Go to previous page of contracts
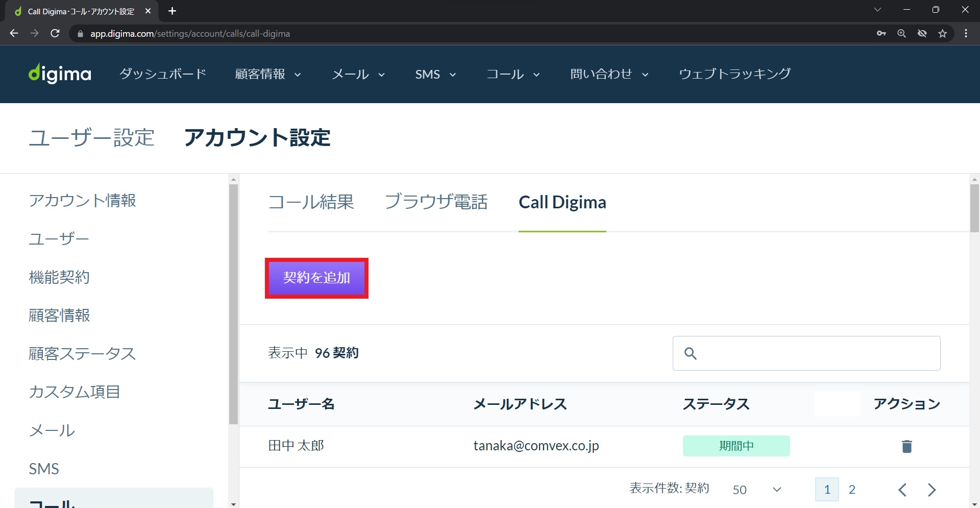This screenshot has height=508, width=980. 902,490
